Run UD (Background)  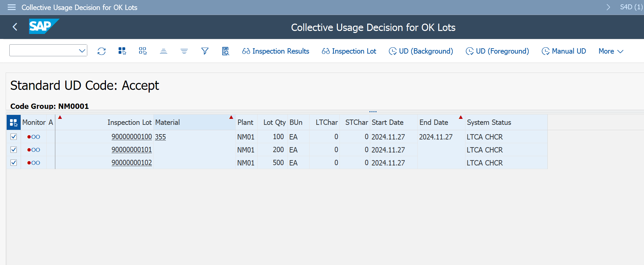421,51
